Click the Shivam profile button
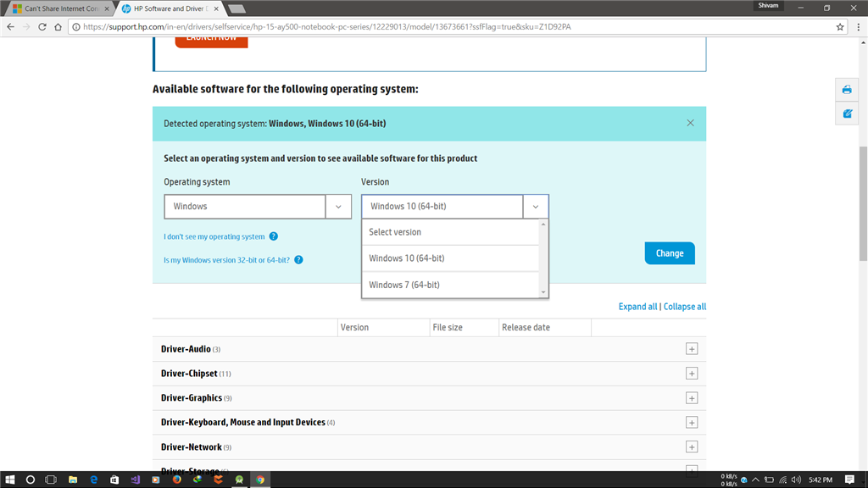The height and width of the screenshot is (488, 868). point(768,6)
